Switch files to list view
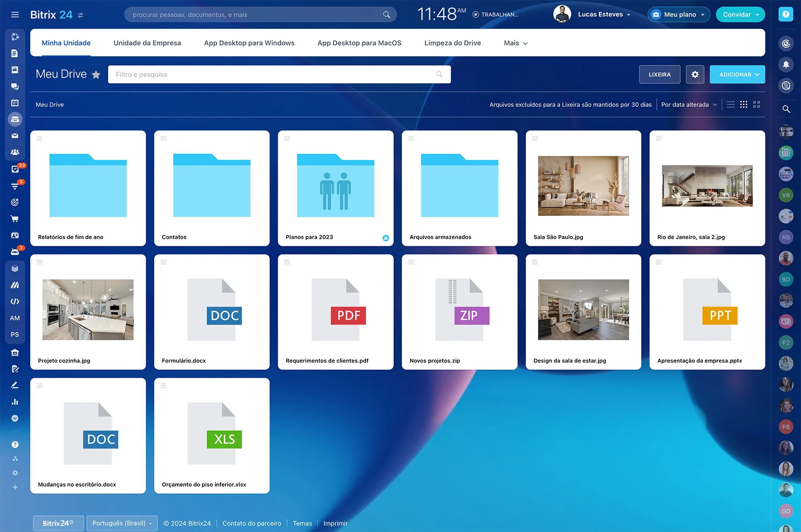 pos(730,104)
